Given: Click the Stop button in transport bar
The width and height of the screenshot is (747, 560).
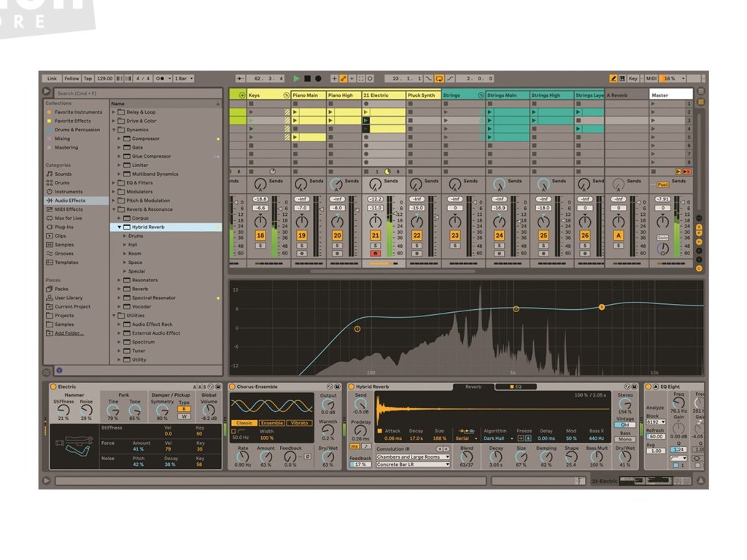Looking at the screenshot, I should point(307,78).
